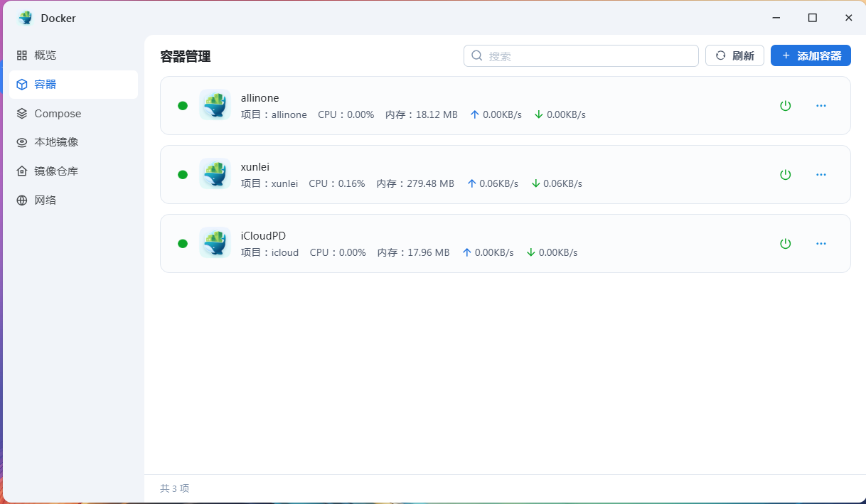This screenshot has height=504, width=866.
Task: Click green status dot of iCloudPD
Action: click(x=183, y=244)
